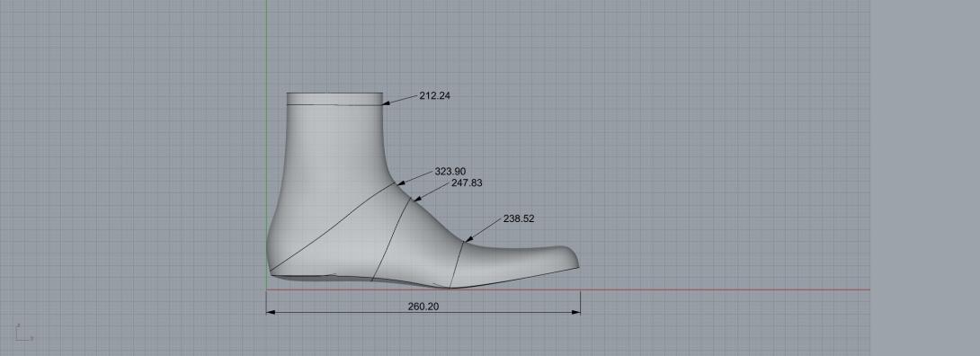Click the empty gray panel at right
This screenshot has height=356, width=980.
click(925, 178)
